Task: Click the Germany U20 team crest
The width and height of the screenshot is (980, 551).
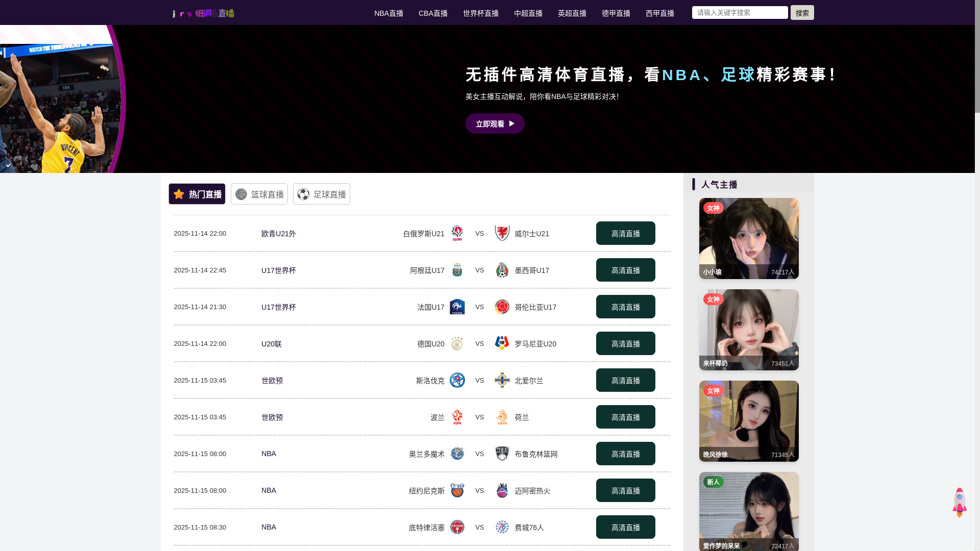Action: coord(457,343)
